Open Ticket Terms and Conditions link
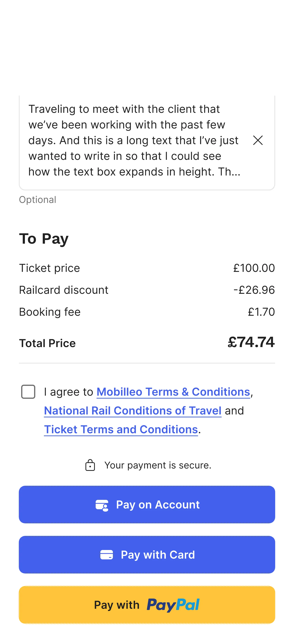This screenshot has height=644, width=294. tap(121, 430)
